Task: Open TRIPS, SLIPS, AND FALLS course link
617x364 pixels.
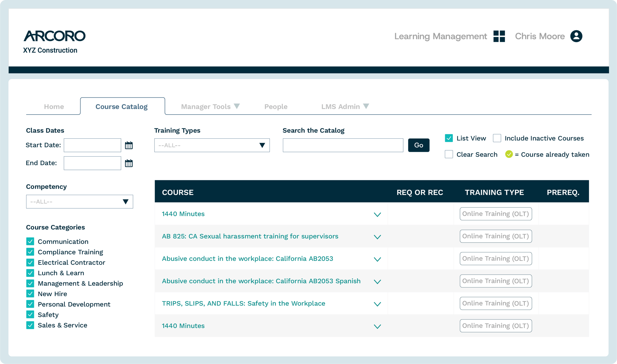Action: pos(243,304)
